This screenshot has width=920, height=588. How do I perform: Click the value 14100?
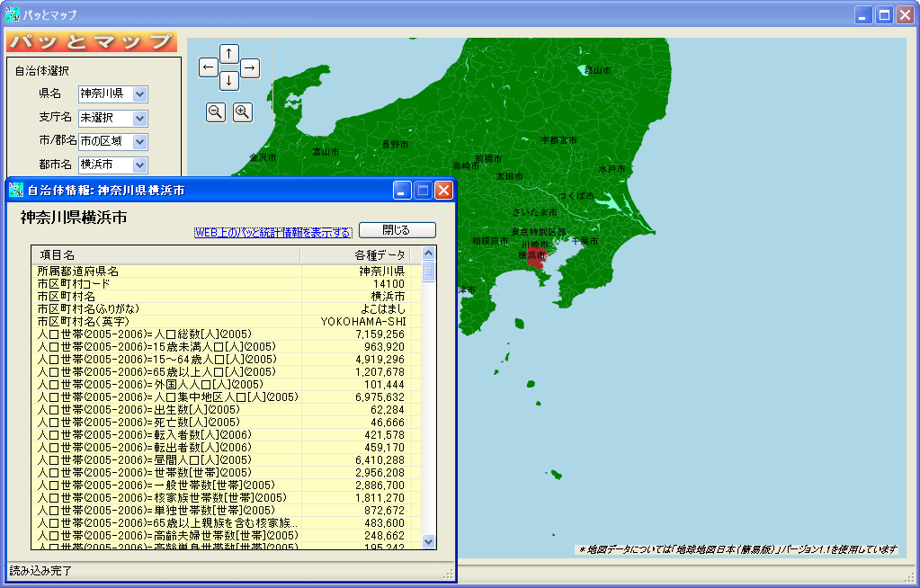(x=389, y=284)
